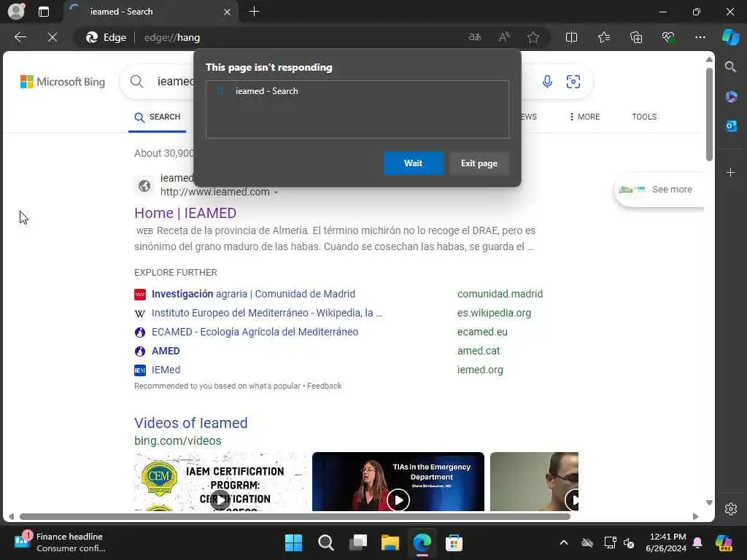747x560 pixels.
Task: Open visual search camera icon
Action: tap(573, 82)
